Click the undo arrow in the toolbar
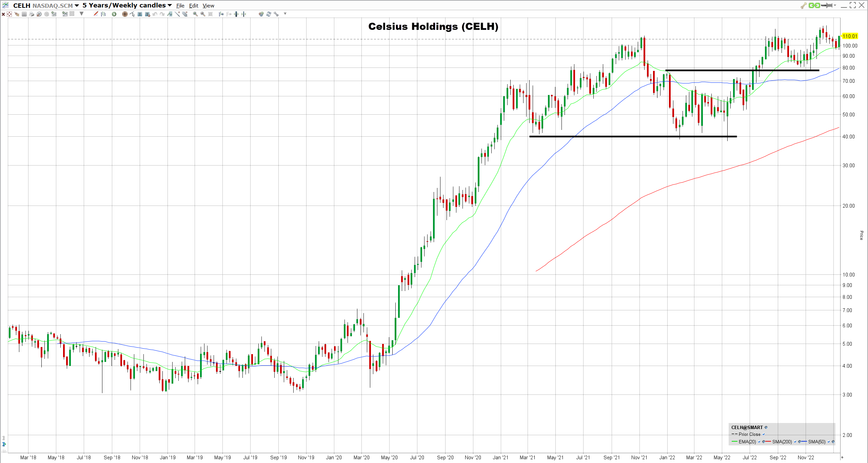The height and width of the screenshot is (463, 868). coord(155,14)
